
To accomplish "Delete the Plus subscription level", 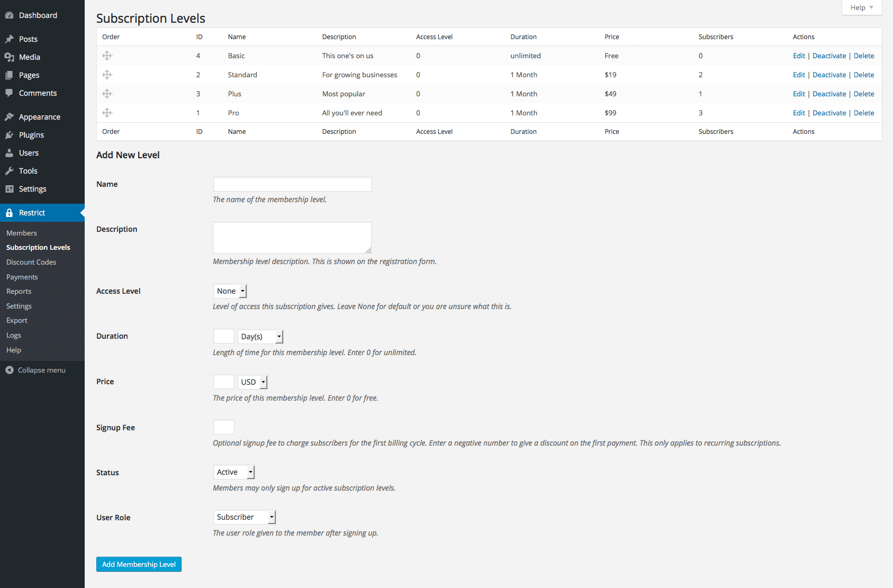I will pyautogui.click(x=863, y=94).
